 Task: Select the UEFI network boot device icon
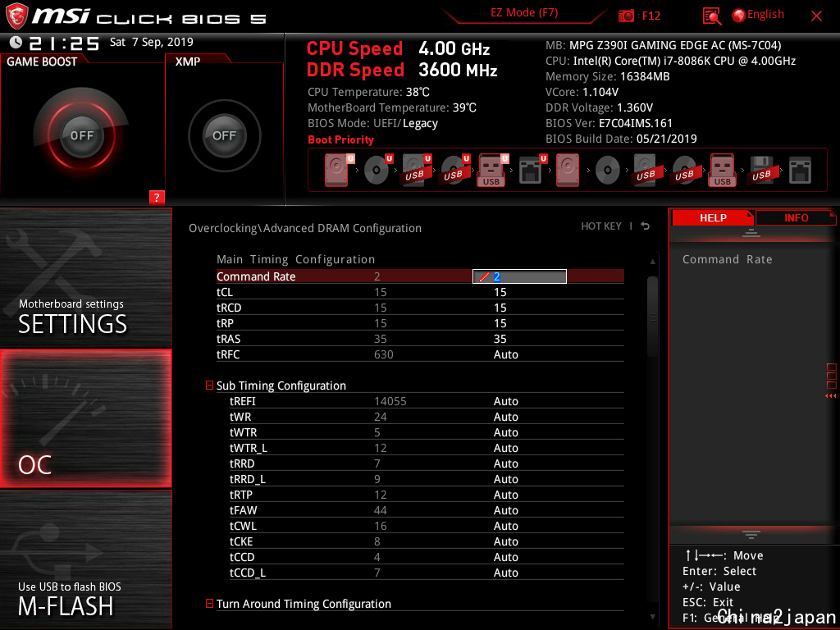532,171
